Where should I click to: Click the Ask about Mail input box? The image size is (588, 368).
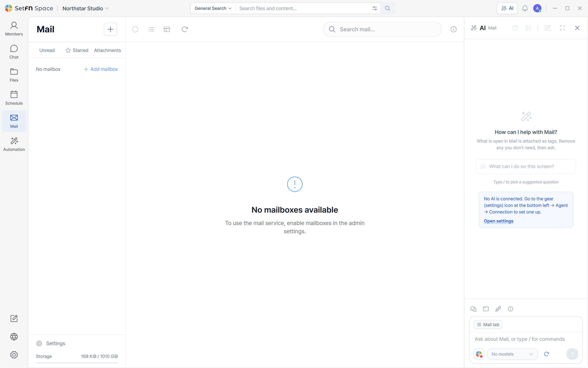526,339
